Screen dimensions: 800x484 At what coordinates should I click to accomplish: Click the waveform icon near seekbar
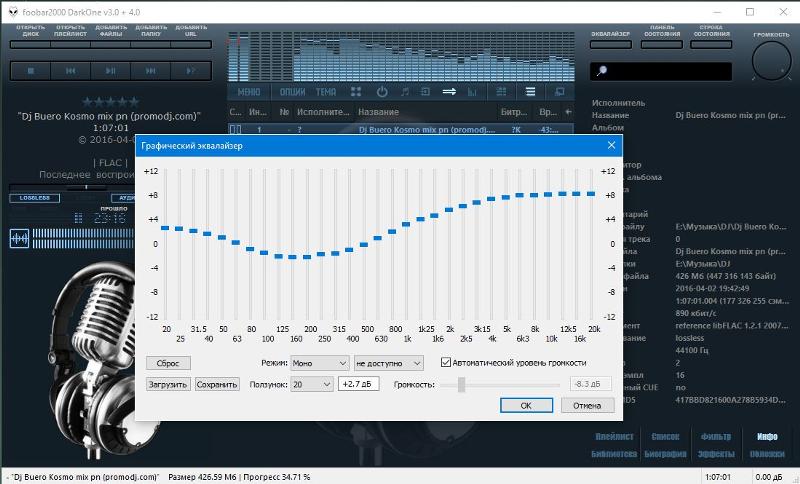pyautogui.click(x=19, y=239)
